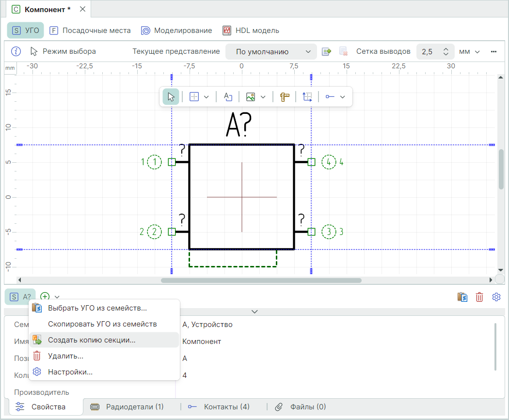The width and height of the screenshot is (509, 420).
Task: Click the set origin coordinates tool icon
Action: [x=307, y=97]
